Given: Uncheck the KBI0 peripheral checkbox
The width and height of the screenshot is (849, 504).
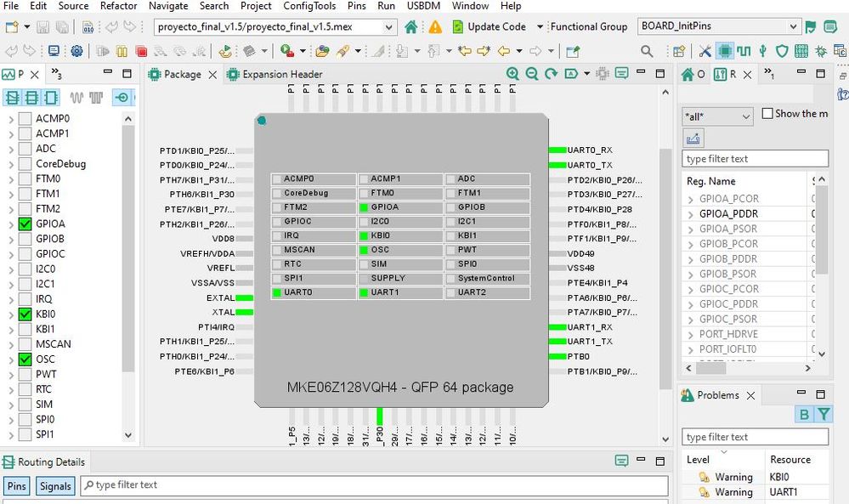Looking at the screenshot, I should pyautogui.click(x=25, y=314).
